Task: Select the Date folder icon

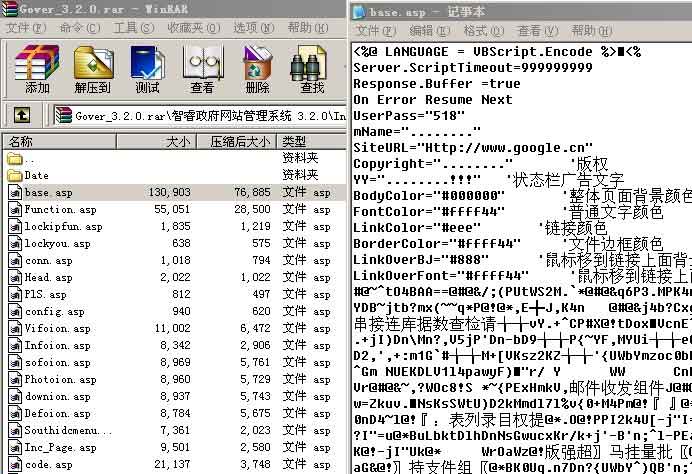Action: (15, 176)
